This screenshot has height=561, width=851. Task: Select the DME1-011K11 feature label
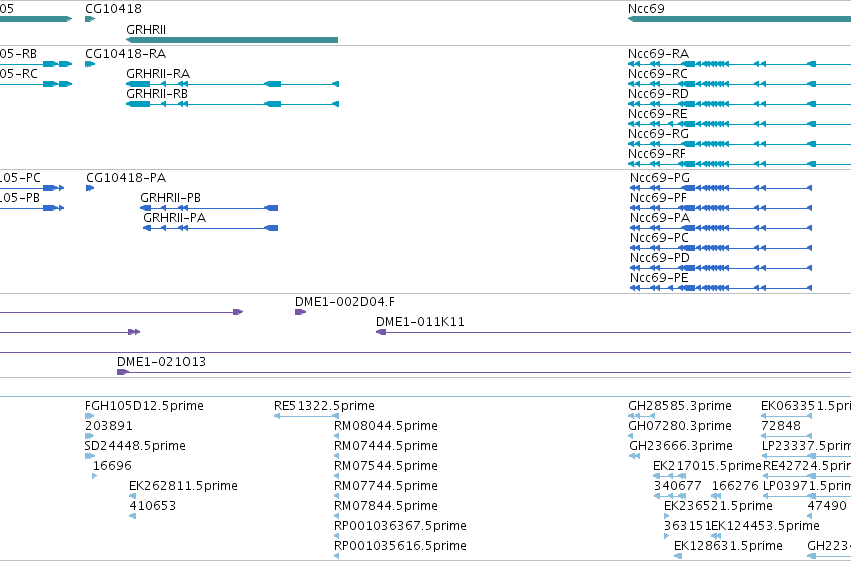421,322
